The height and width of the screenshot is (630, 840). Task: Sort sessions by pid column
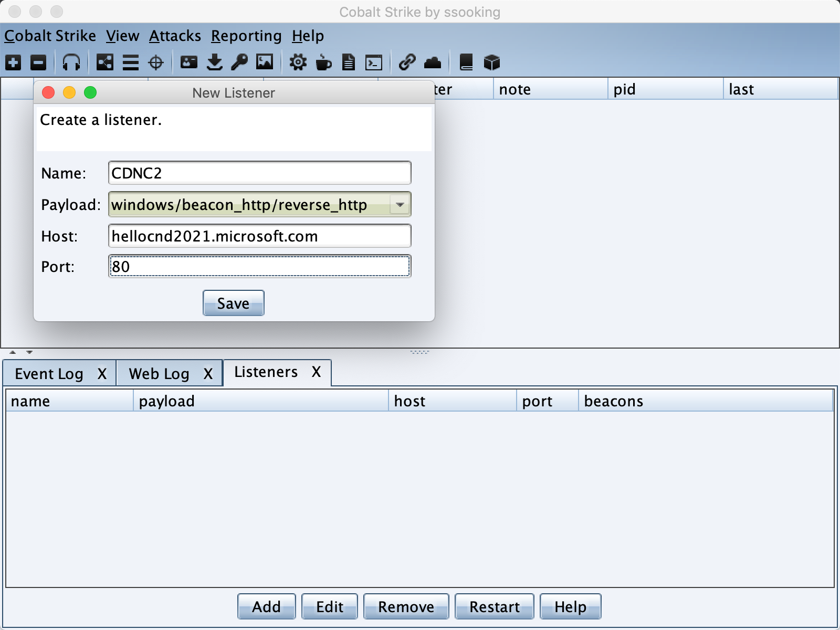coord(666,89)
